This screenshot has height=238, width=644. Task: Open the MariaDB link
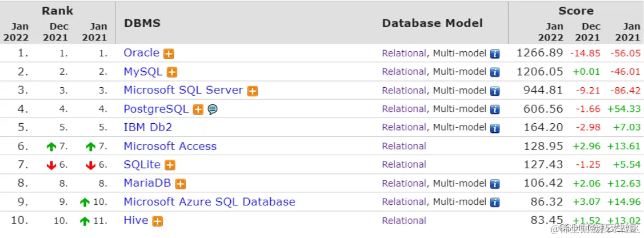tap(147, 183)
